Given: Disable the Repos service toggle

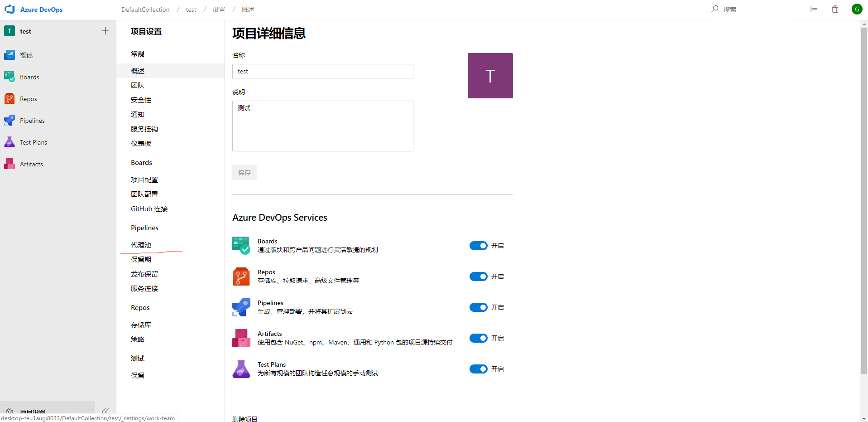Looking at the screenshot, I should tap(478, 276).
